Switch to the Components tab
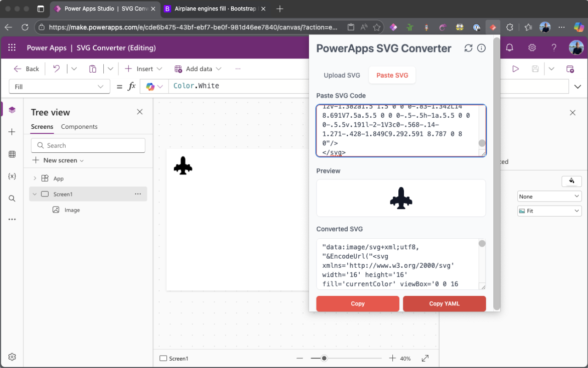588x368 pixels. coord(79,126)
